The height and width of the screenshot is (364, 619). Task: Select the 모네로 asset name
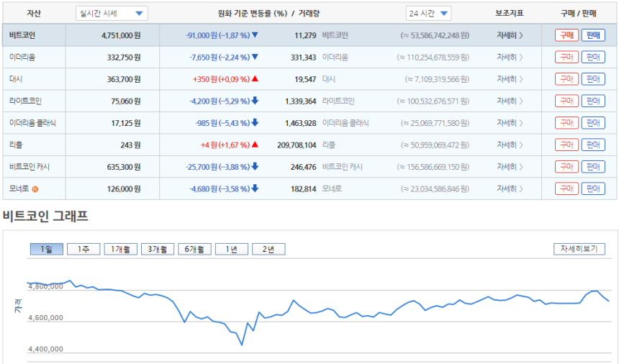coord(19,188)
